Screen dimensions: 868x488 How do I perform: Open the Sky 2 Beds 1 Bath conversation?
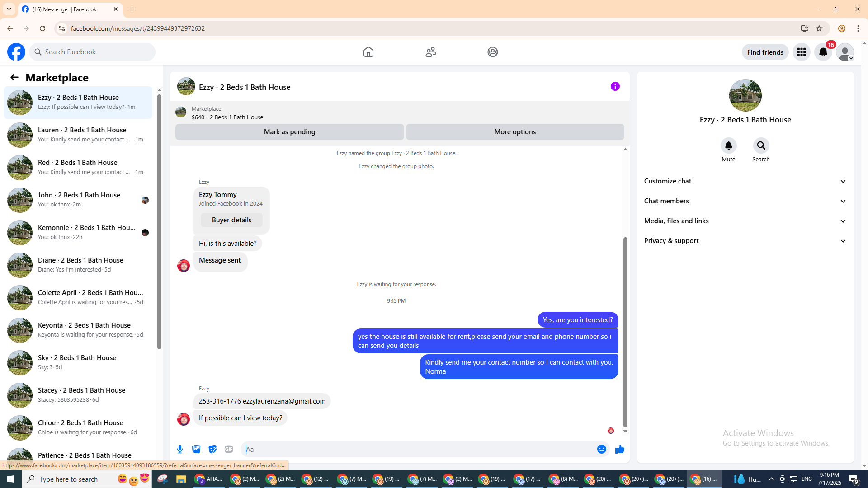pos(78,362)
